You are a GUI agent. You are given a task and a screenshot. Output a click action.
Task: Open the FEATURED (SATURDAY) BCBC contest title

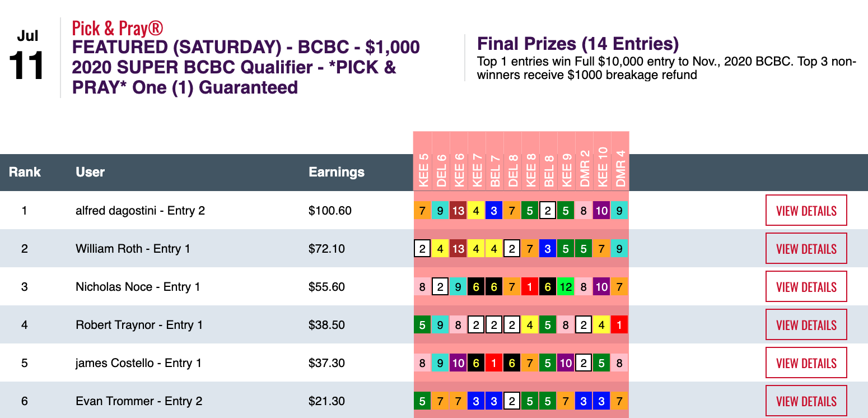(246, 67)
